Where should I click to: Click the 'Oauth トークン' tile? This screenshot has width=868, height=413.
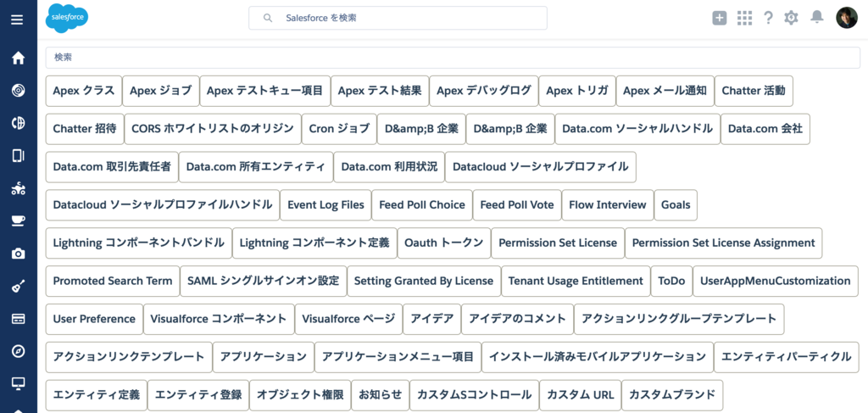444,243
